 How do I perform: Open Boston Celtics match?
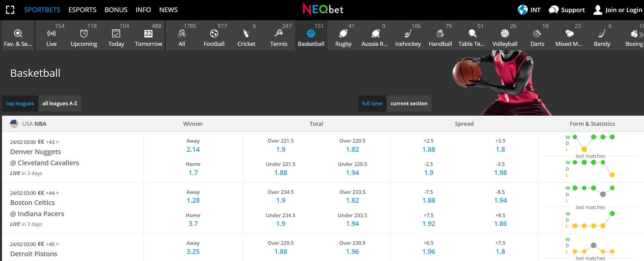[x=32, y=203]
